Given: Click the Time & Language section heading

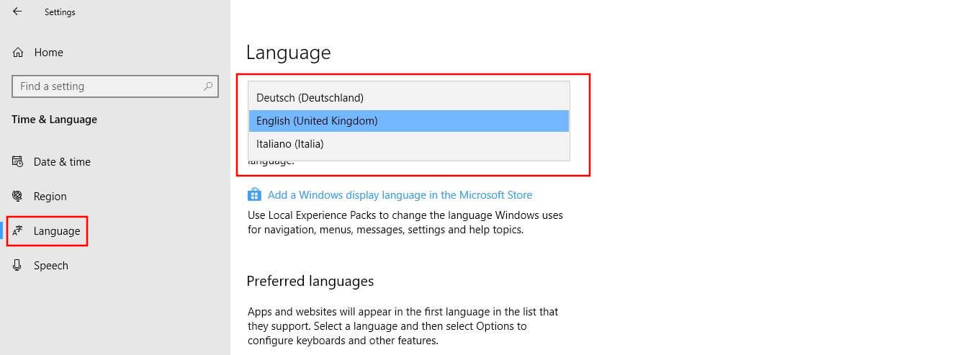Looking at the screenshot, I should click(54, 120).
